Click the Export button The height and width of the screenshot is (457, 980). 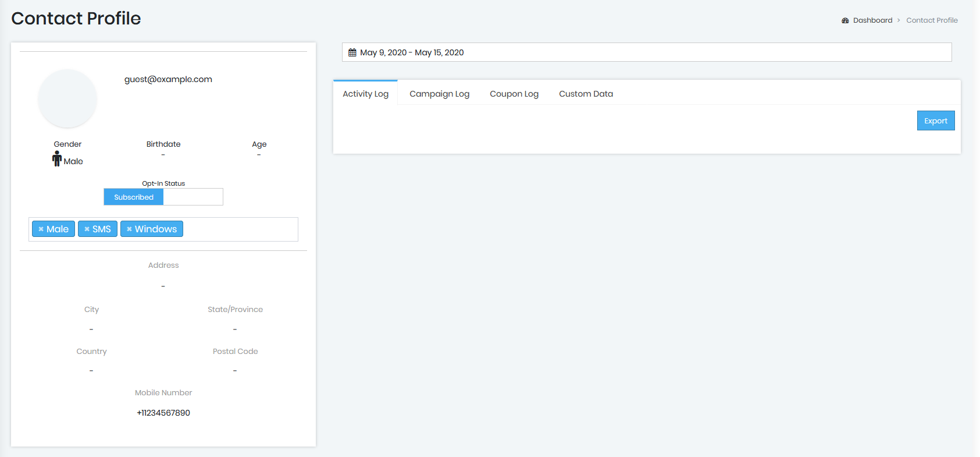[x=936, y=121]
